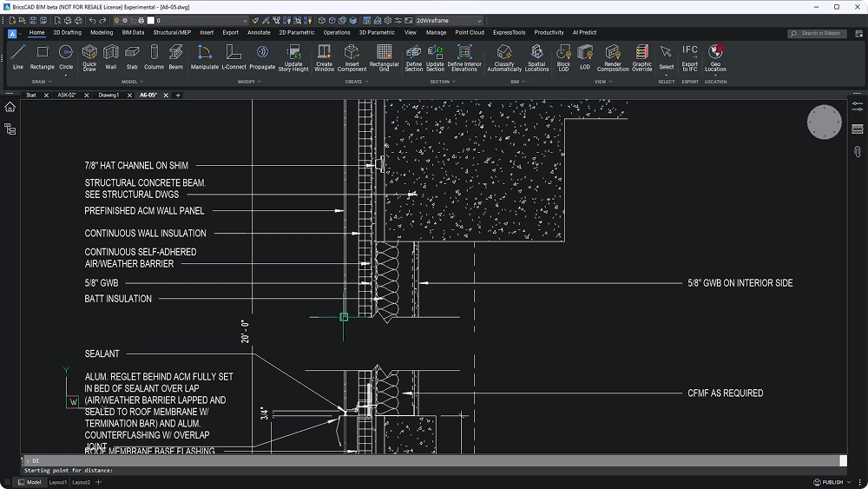Expand the MODIFY panel group
This screenshot has width=868, height=489.
[249, 82]
